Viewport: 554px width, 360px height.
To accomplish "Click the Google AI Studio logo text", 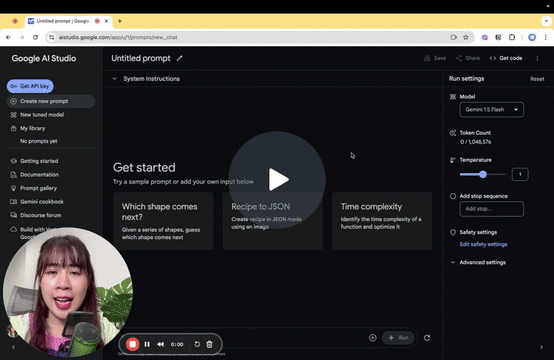I will pos(44,59).
